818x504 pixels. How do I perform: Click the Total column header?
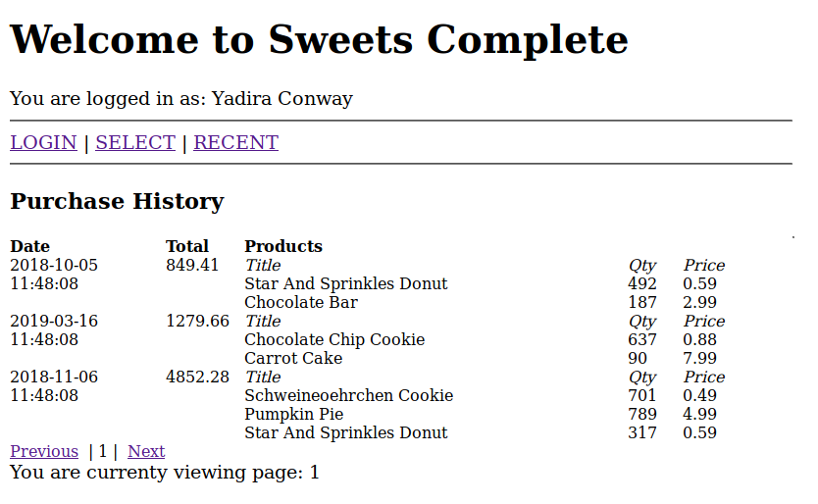tap(187, 247)
